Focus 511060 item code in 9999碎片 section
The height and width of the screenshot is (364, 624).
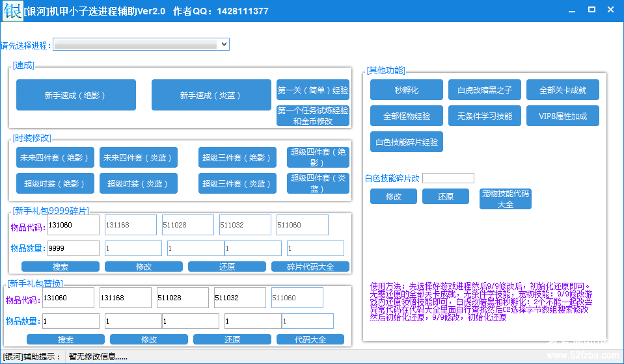point(303,225)
